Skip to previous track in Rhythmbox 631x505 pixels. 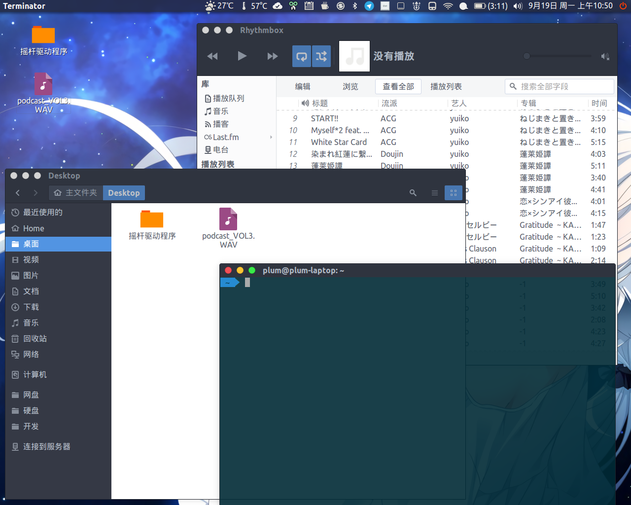[x=212, y=56]
